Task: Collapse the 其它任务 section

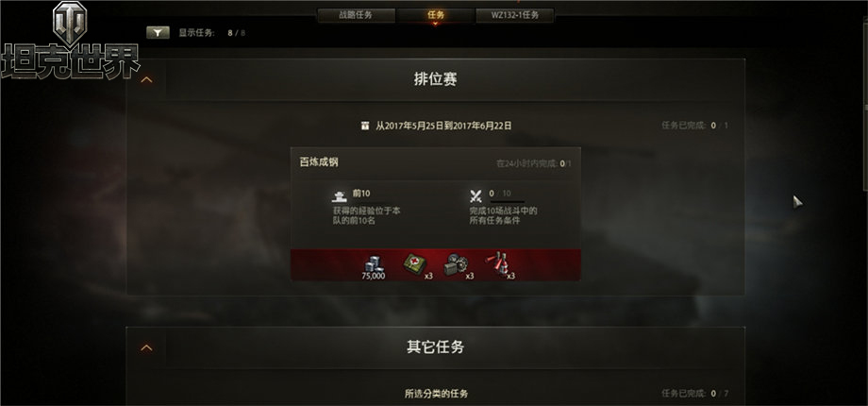Action: [x=146, y=347]
